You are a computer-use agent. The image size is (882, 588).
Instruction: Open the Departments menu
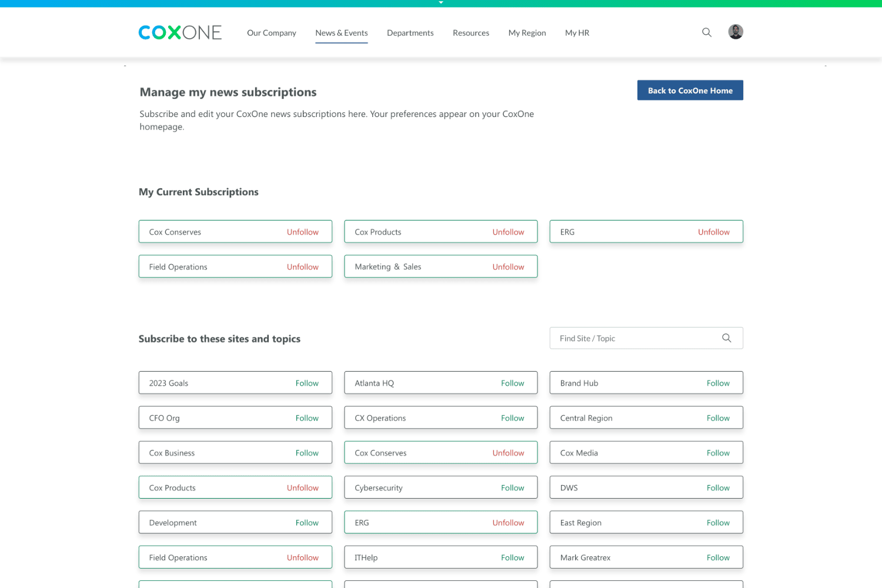[410, 33]
